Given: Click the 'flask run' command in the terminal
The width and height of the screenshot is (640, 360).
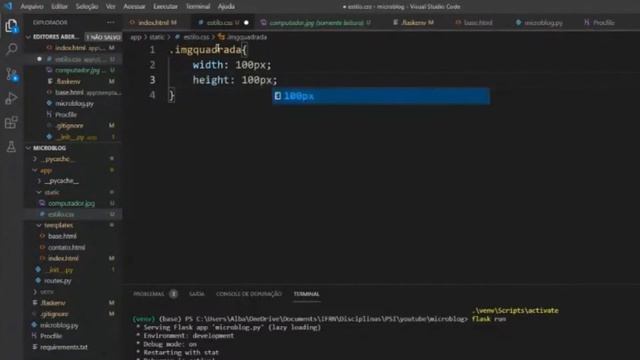Looking at the screenshot, I should pos(489,319).
